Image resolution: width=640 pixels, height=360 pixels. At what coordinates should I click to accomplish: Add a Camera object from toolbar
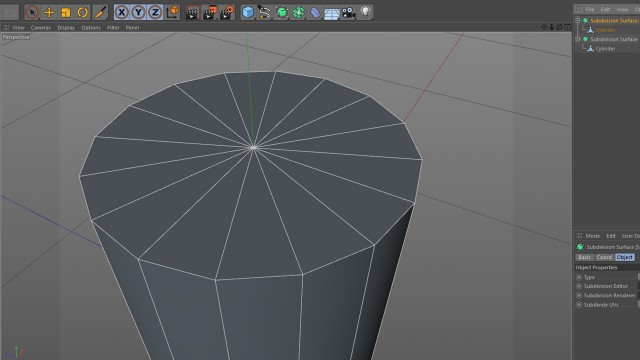(349, 13)
